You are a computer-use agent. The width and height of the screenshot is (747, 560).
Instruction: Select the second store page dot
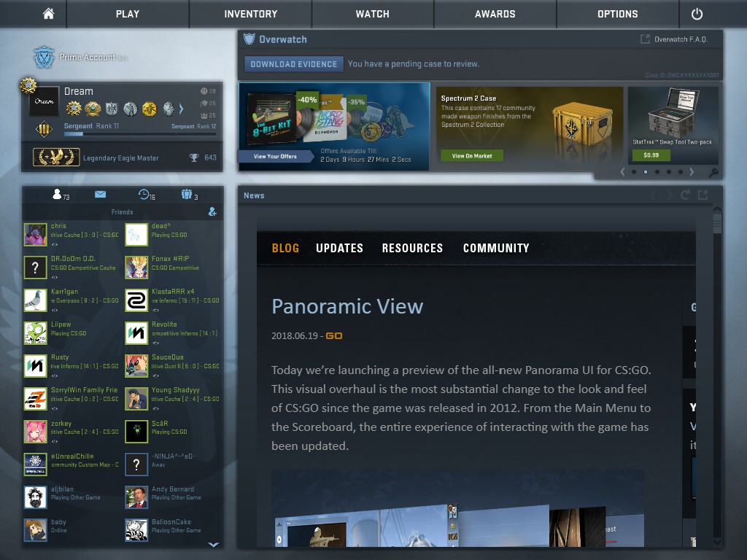[x=646, y=172]
